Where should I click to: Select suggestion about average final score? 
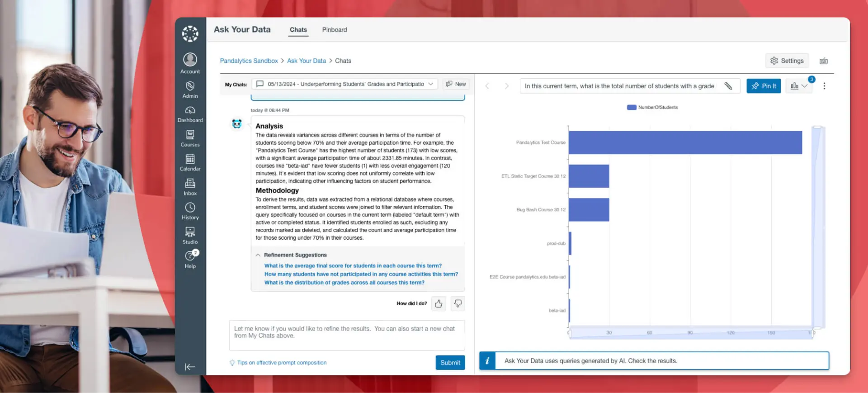click(x=353, y=266)
